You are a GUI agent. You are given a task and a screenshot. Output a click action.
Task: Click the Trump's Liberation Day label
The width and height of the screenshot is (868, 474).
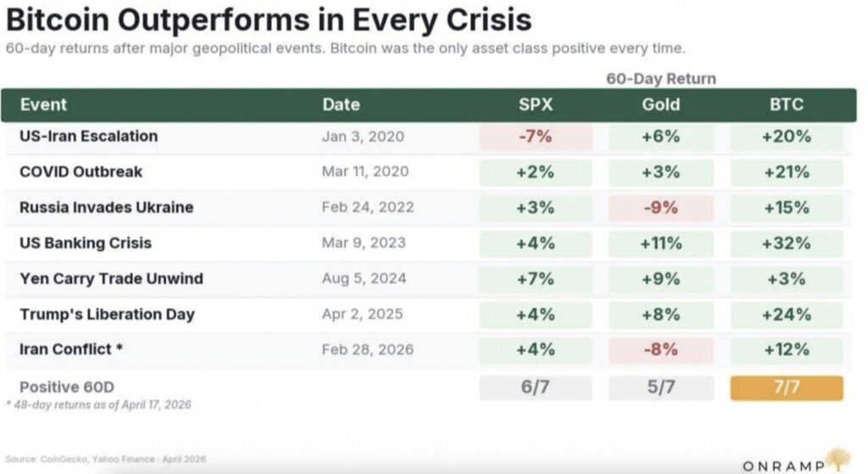tap(107, 314)
